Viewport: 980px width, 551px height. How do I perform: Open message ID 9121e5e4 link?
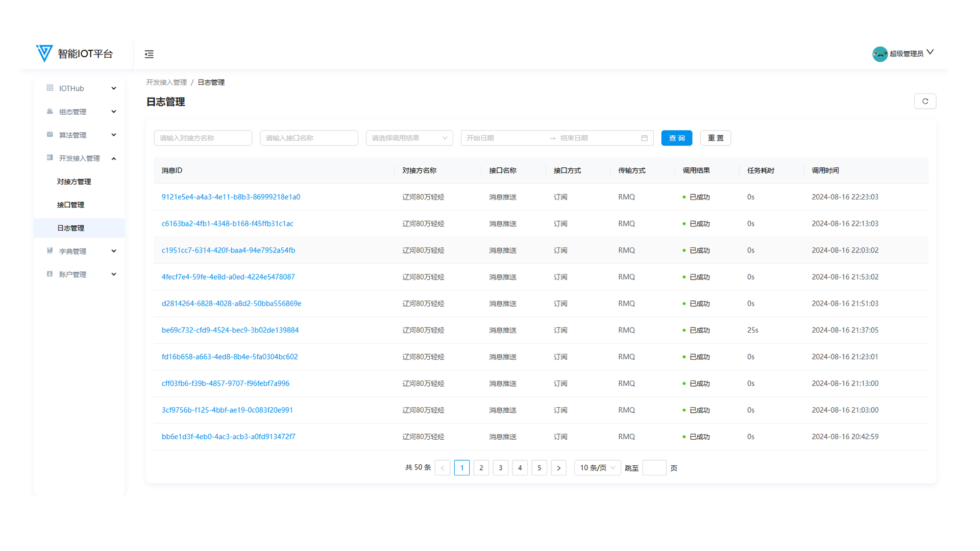click(x=231, y=197)
